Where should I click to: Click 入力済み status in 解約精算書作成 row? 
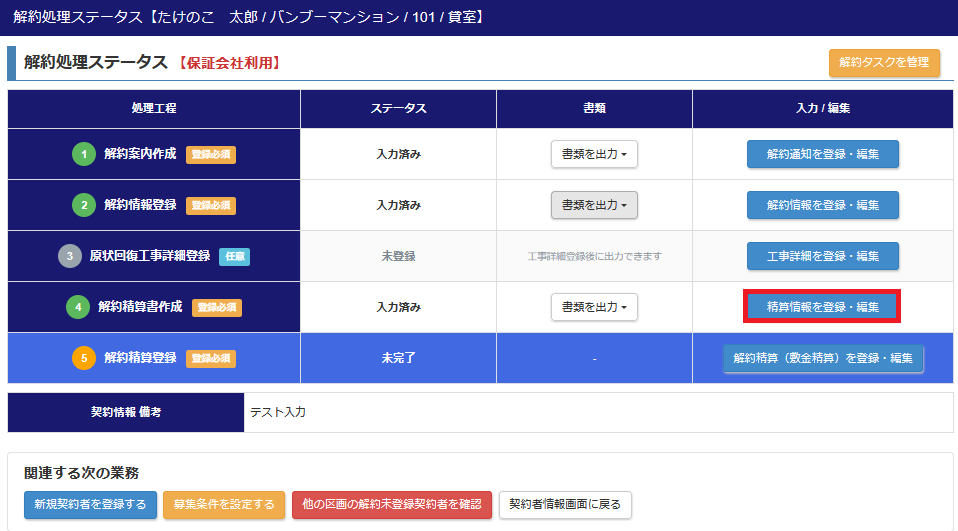click(x=398, y=307)
